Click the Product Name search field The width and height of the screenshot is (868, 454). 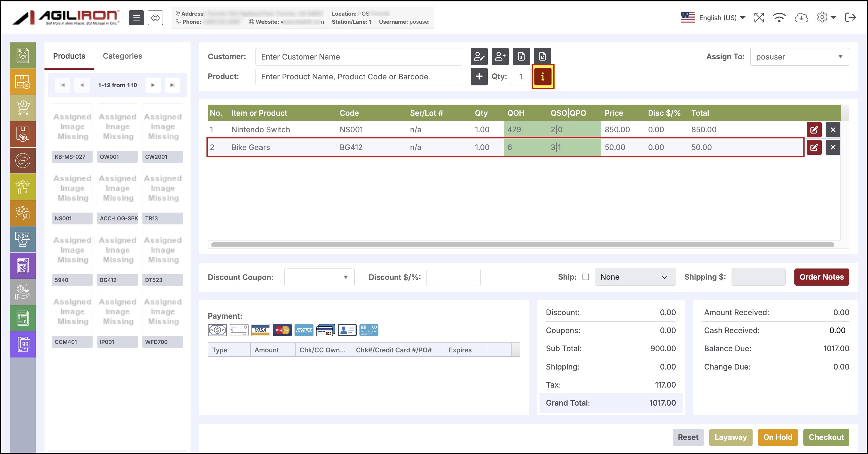358,76
